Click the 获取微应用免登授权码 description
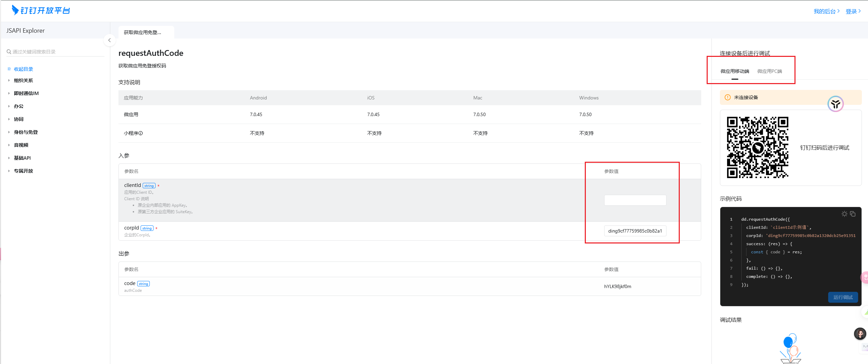This screenshot has width=868, height=364. pyautogui.click(x=142, y=66)
